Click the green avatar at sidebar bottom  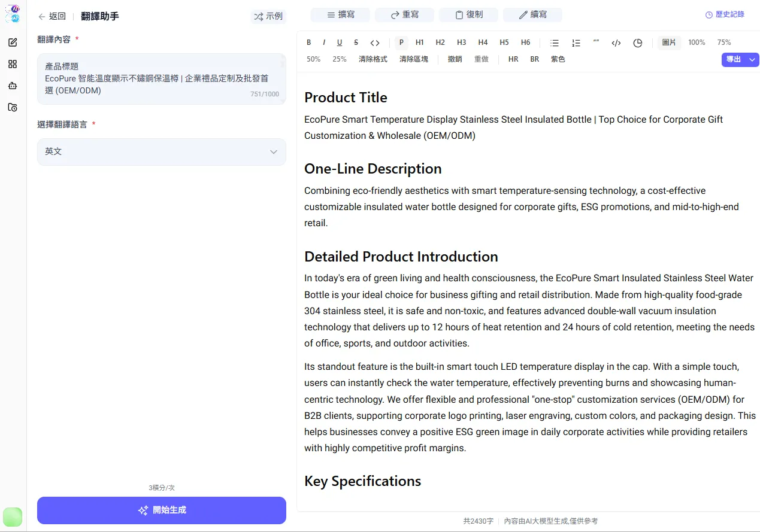pos(13,517)
